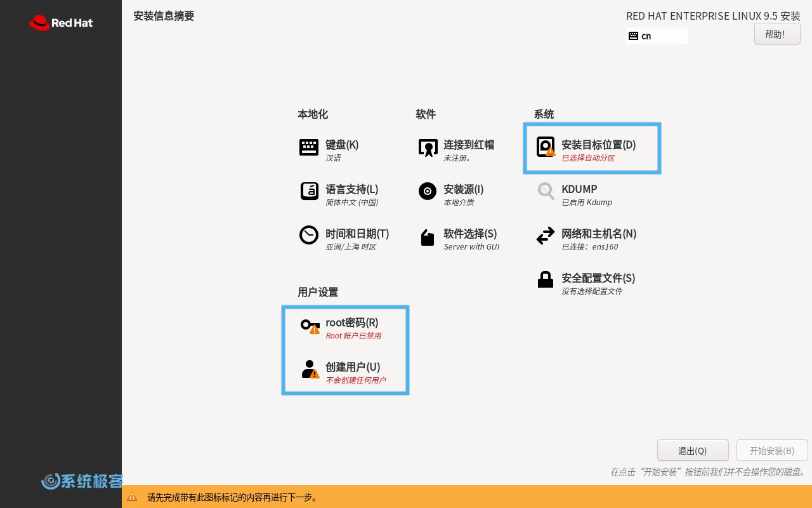The height and width of the screenshot is (508, 812).
Task: Open the security profile lock icon
Action: (x=546, y=279)
